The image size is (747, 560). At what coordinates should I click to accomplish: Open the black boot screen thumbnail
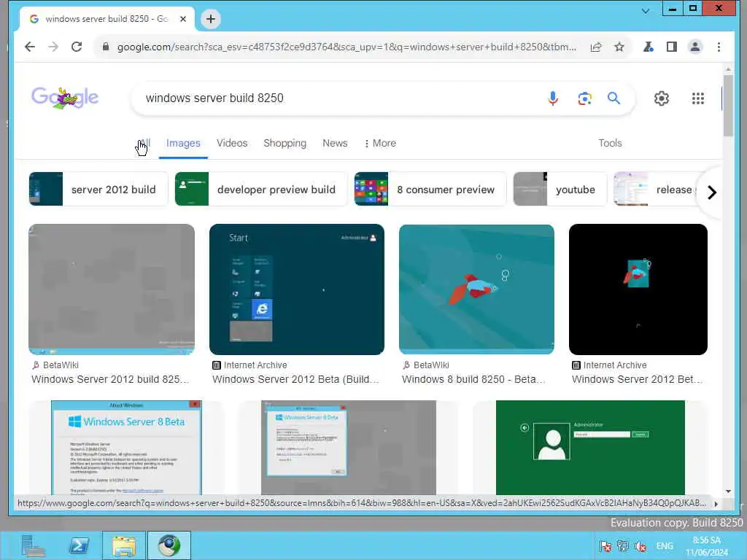[x=638, y=289]
